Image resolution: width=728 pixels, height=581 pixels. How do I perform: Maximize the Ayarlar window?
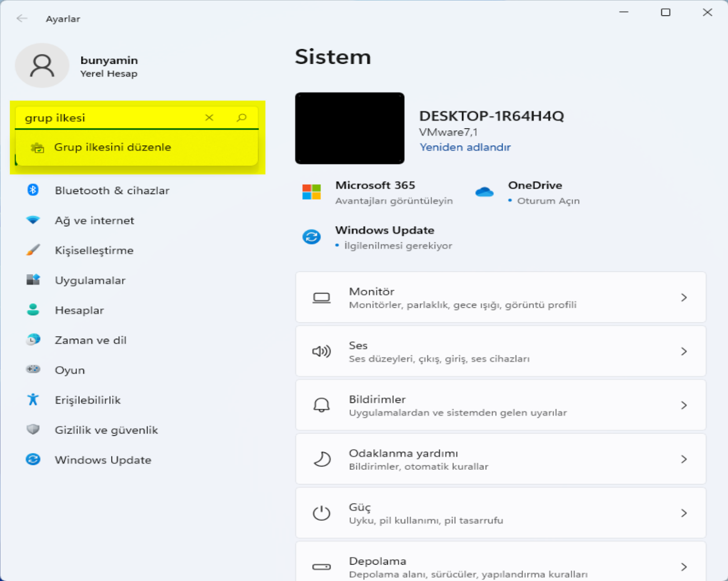666,12
